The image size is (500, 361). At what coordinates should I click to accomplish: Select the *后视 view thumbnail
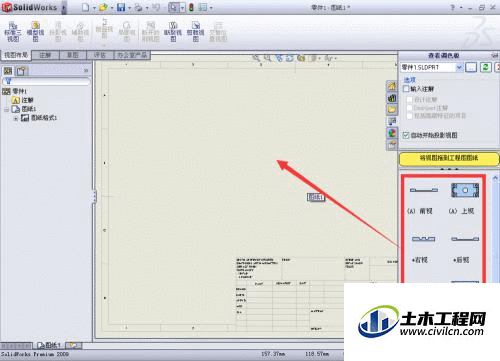pos(465,239)
